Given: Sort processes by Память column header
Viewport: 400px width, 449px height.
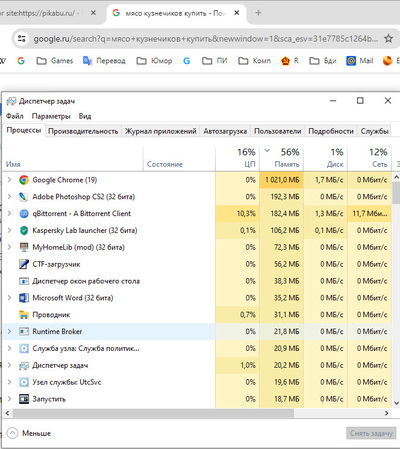Looking at the screenshot, I should (282, 158).
